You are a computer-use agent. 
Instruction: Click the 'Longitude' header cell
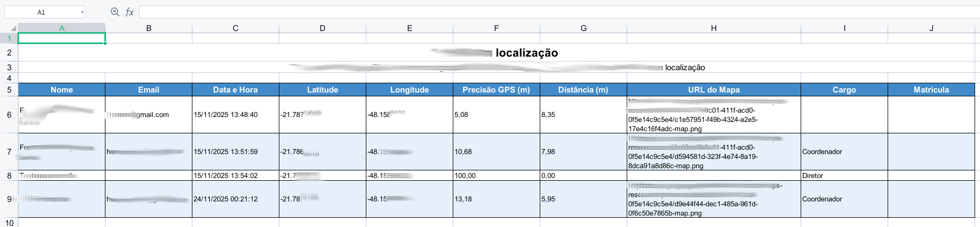[x=409, y=89]
